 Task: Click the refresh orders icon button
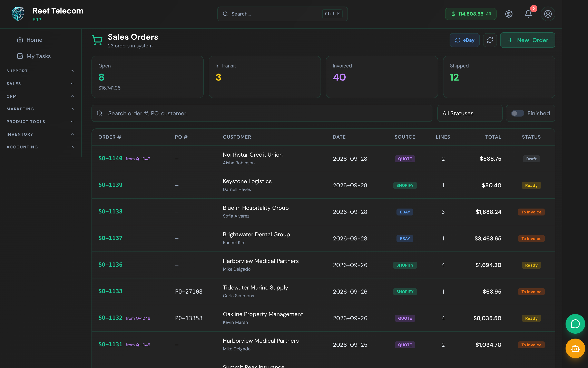pyautogui.click(x=490, y=40)
